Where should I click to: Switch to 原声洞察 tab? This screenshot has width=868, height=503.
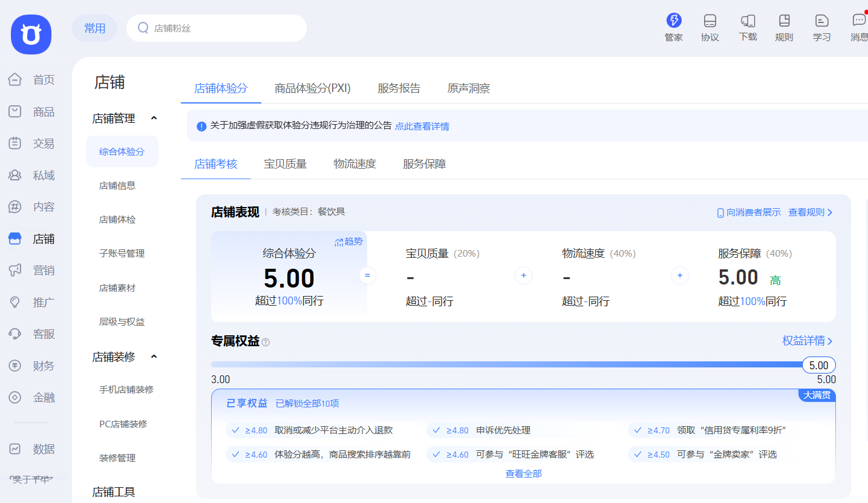point(469,88)
